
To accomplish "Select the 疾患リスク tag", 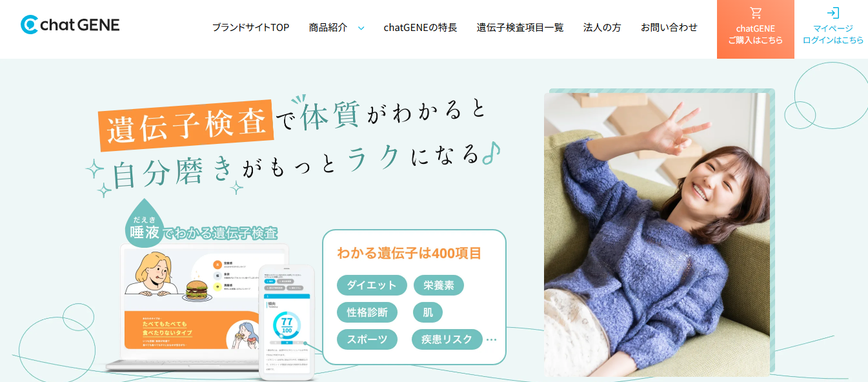I will [447, 339].
